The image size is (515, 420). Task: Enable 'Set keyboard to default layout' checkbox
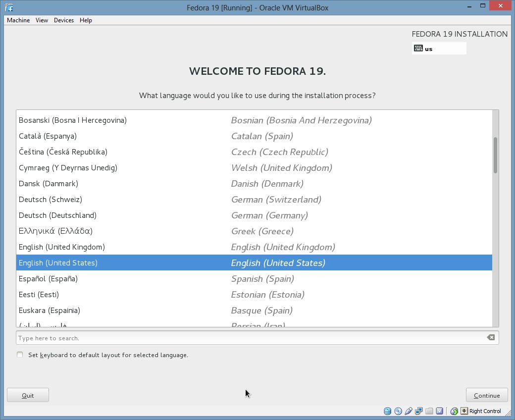tap(20, 355)
